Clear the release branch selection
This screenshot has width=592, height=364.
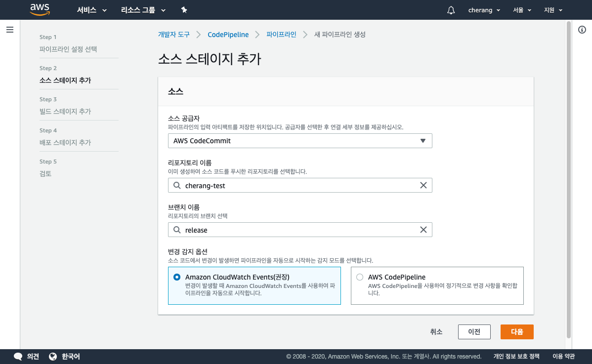tap(423, 230)
